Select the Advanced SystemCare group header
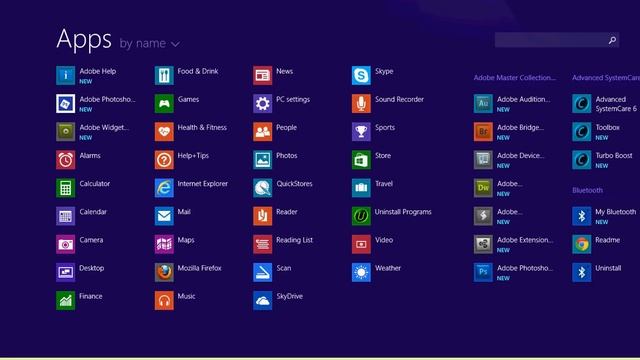Screen dimensions: 640x360 coord(606,78)
